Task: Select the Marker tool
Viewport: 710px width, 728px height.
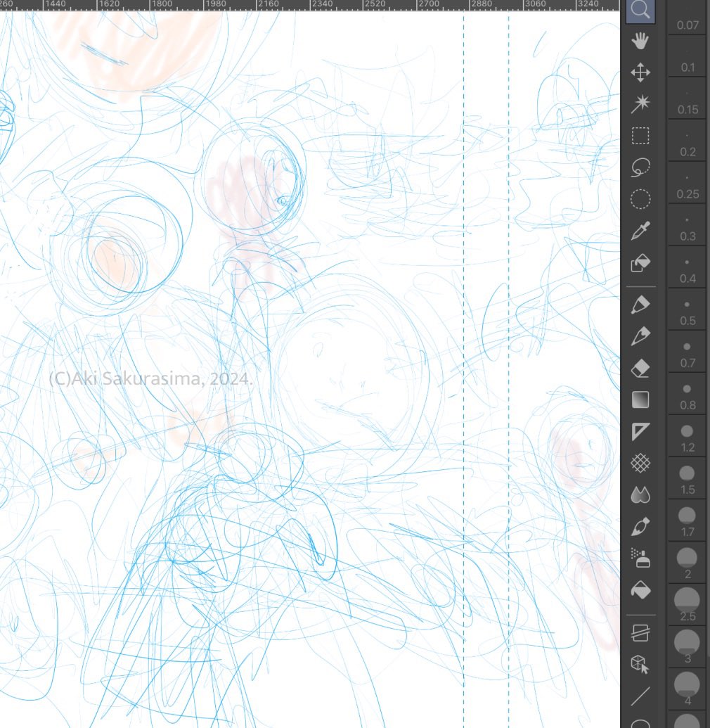Action: pos(640,305)
